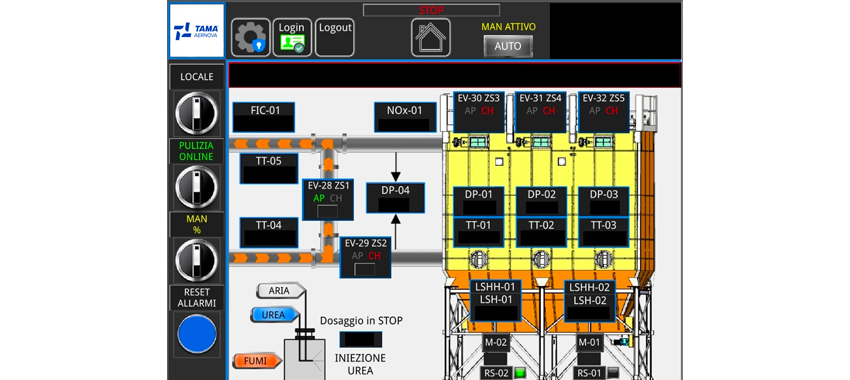Click the green RS-02 indicator
The height and width of the screenshot is (380, 850).
pyautogui.click(x=520, y=373)
